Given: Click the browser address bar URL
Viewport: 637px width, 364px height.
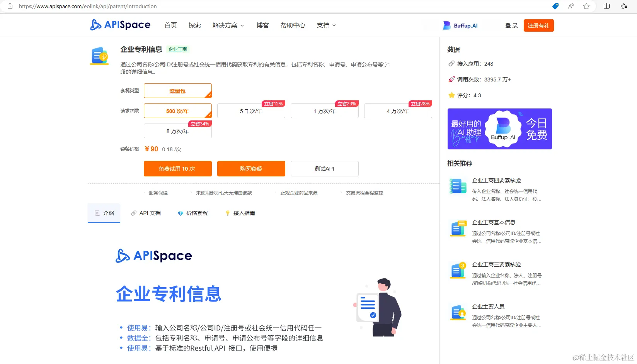Looking at the screenshot, I should coord(88,6).
